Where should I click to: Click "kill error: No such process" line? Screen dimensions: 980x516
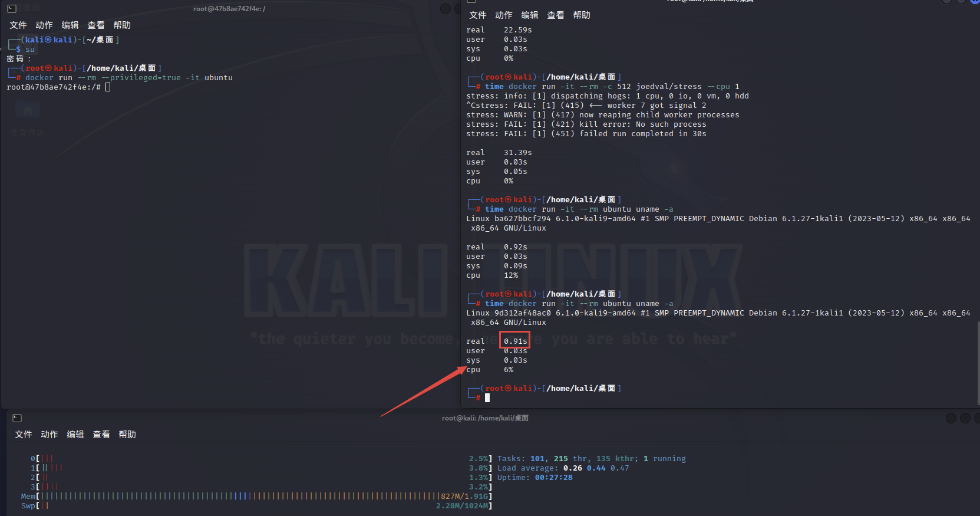pyautogui.click(x=586, y=124)
